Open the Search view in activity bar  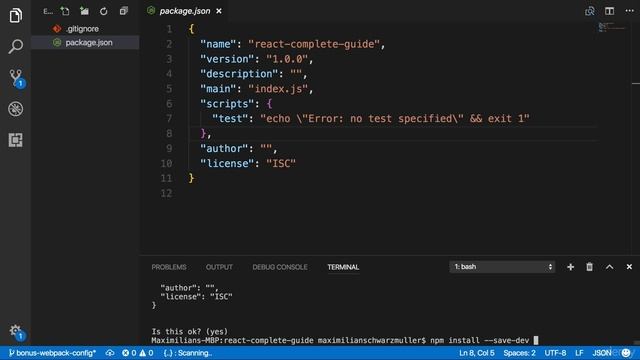[16, 46]
